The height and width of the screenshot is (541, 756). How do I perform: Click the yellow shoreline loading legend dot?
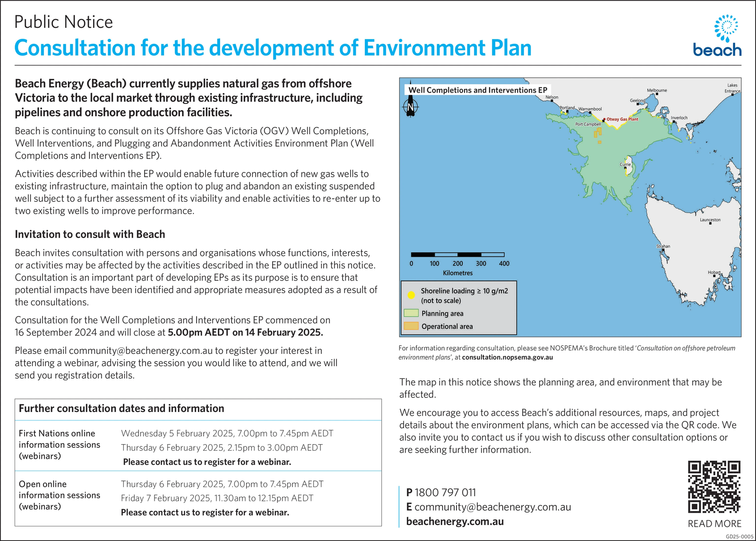pyautogui.click(x=411, y=295)
